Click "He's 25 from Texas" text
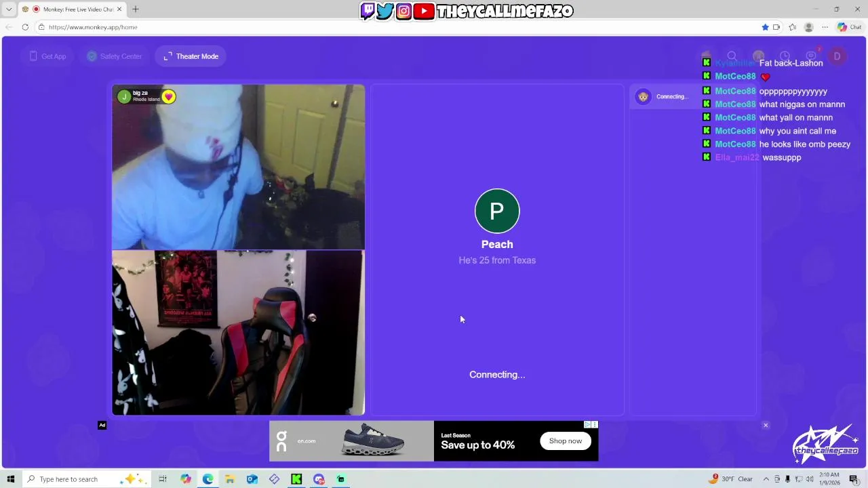The image size is (868, 488). [497, 260]
